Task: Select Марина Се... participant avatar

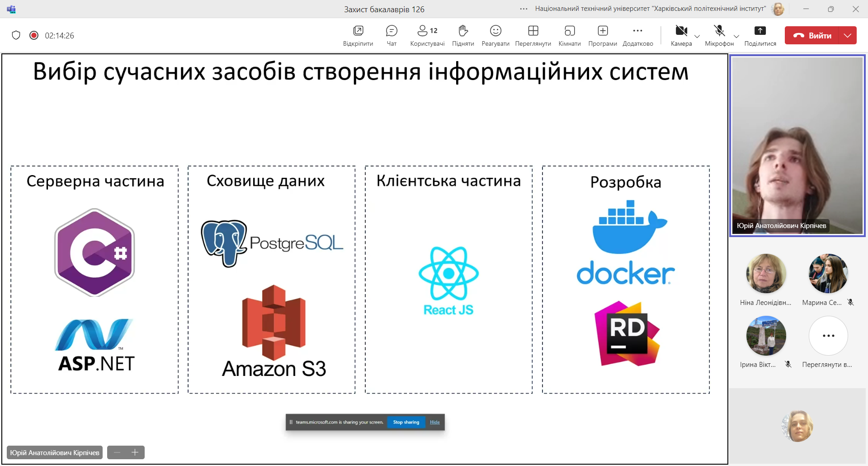Action: click(828, 273)
